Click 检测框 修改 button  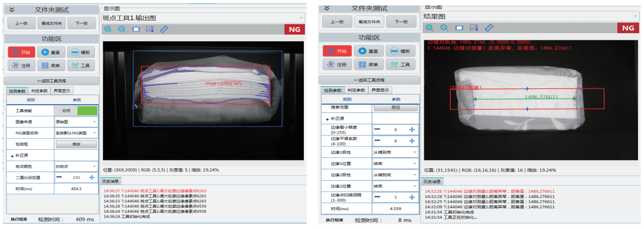click(76, 144)
